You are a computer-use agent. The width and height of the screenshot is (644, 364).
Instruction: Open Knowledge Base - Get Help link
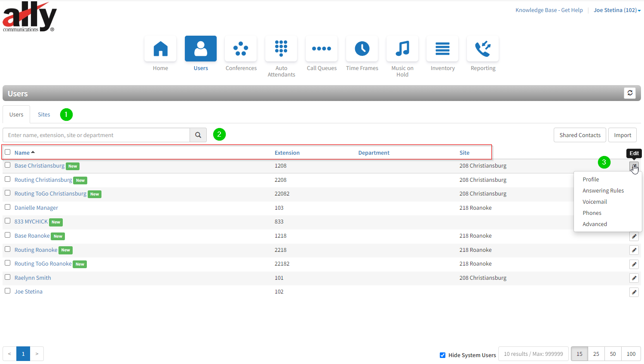(x=549, y=10)
